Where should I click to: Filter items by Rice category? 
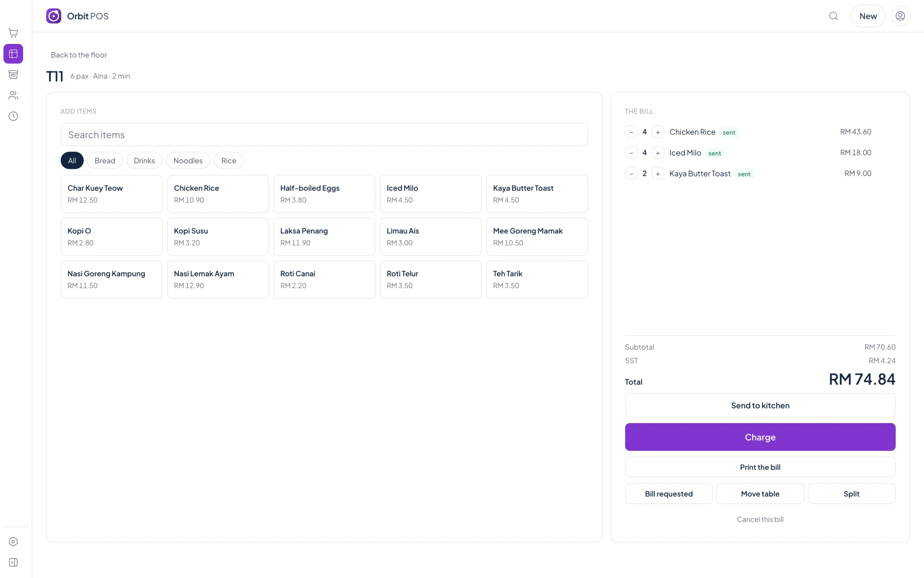click(229, 160)
